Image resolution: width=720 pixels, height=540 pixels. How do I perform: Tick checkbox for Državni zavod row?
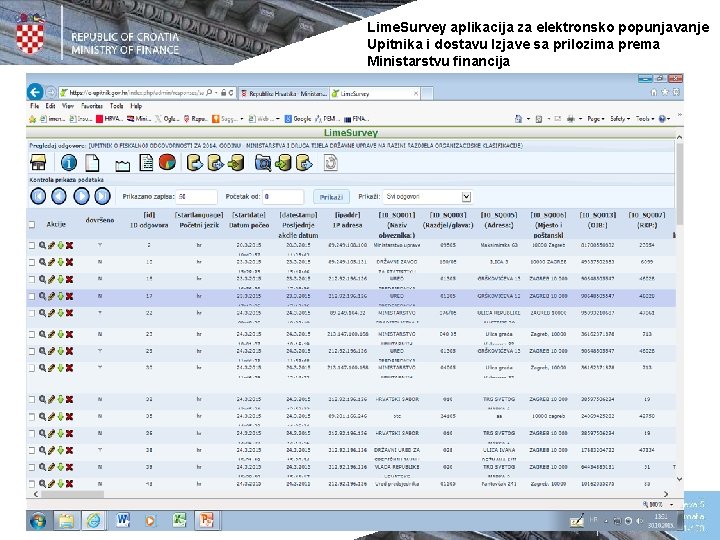click(x=32, y=262)
